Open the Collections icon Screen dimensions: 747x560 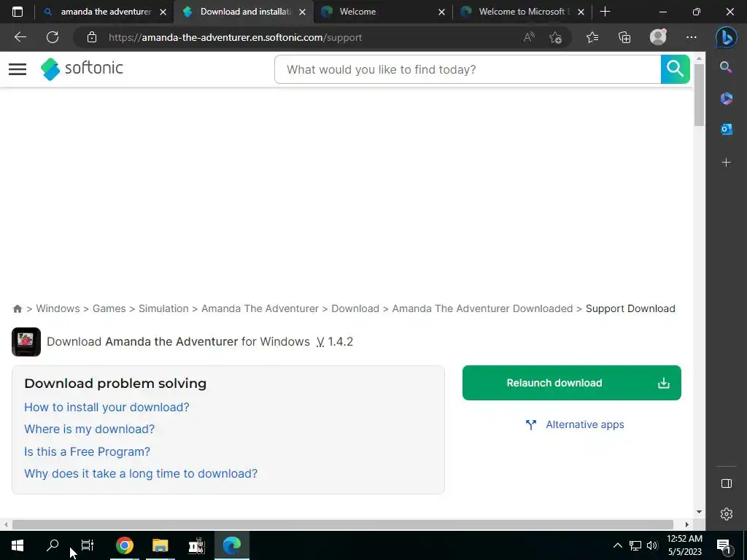coord(624,37)
